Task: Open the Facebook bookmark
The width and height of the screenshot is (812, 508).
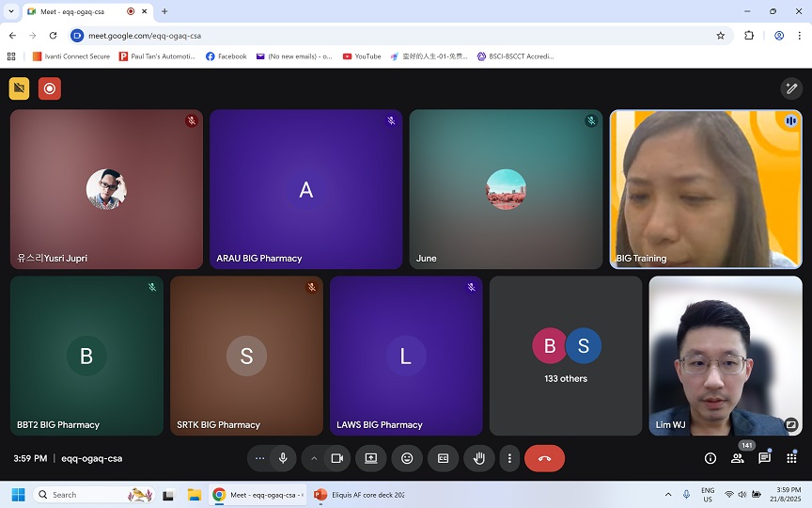Action: click(226, 56)
